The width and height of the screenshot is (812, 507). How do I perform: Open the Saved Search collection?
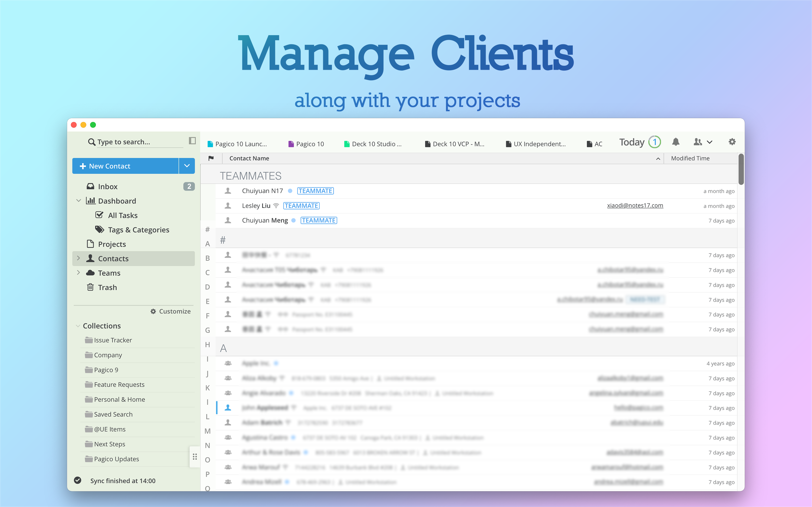(x=113, y=414)
